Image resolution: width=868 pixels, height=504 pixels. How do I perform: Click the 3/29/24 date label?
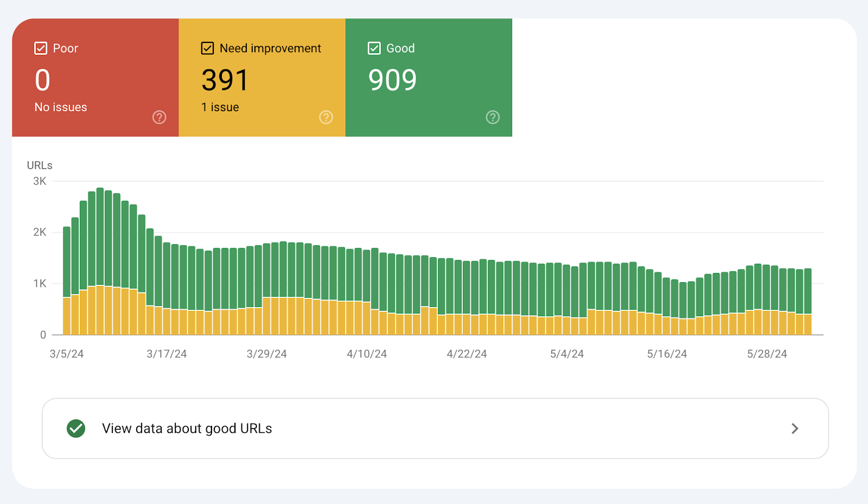267,354
